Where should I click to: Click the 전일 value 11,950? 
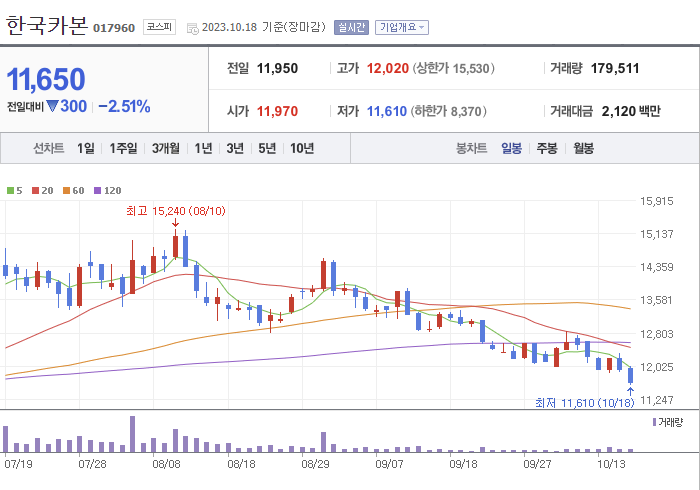click(x=277, y=68)
